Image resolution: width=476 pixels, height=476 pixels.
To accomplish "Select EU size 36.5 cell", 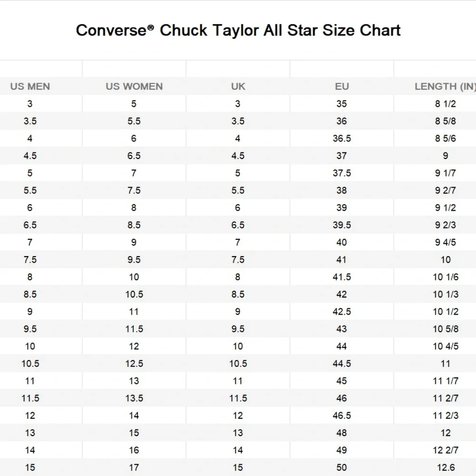I will [342, 139].
